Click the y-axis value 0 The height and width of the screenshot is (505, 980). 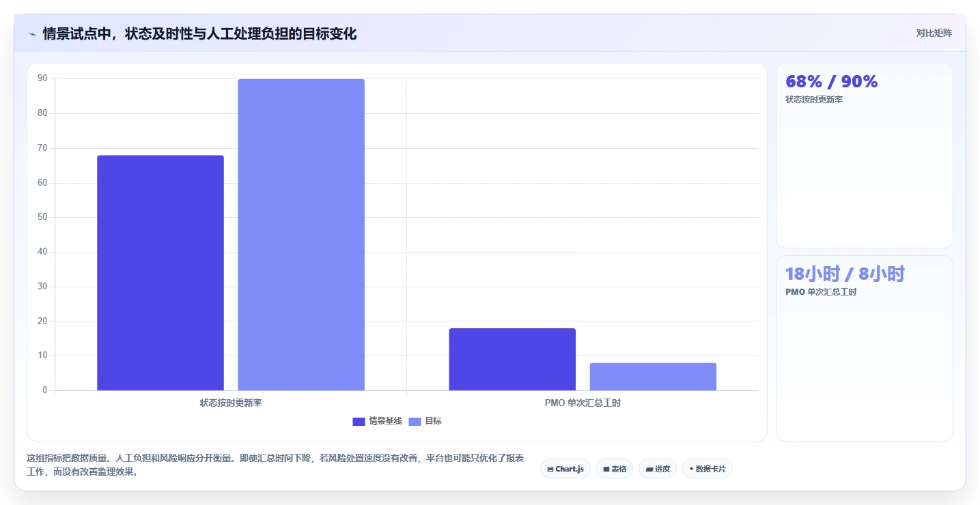click(45, 390)
